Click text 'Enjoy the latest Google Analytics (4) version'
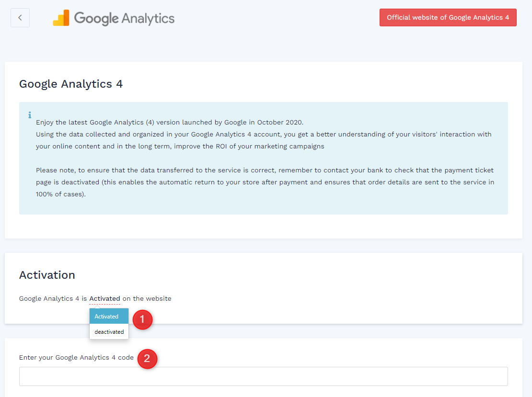 [108, 123]
